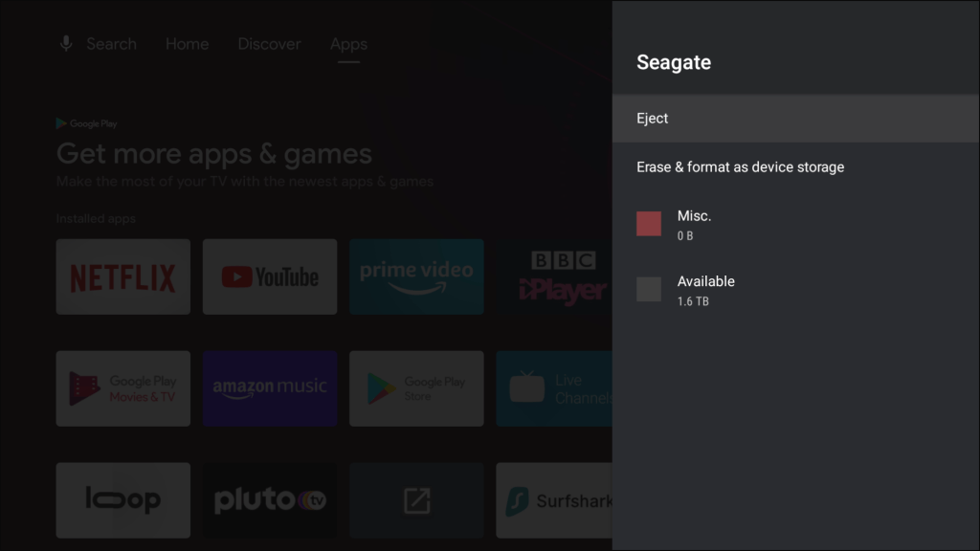The image size is (980, 551).
Task: Open the Live Channels app
Action: (555, 388)
